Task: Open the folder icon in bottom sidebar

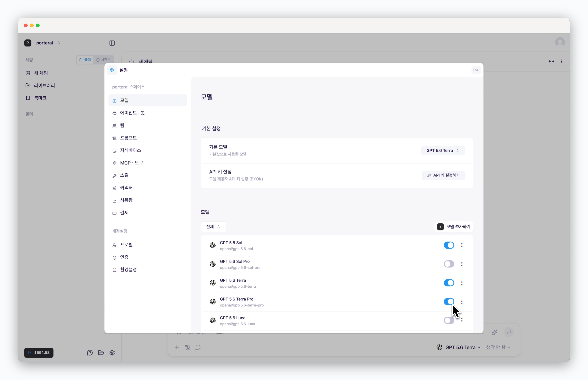Action: pyautogui.click(x=101, y=353)
